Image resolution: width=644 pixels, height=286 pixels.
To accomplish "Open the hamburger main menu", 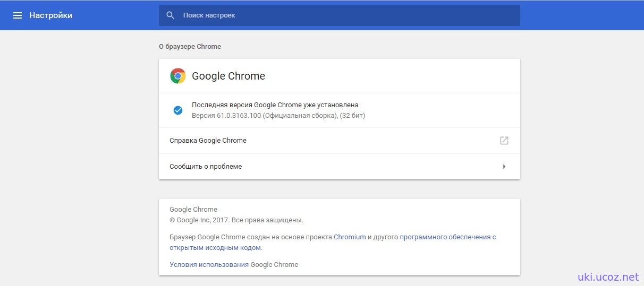I will 18,15.
